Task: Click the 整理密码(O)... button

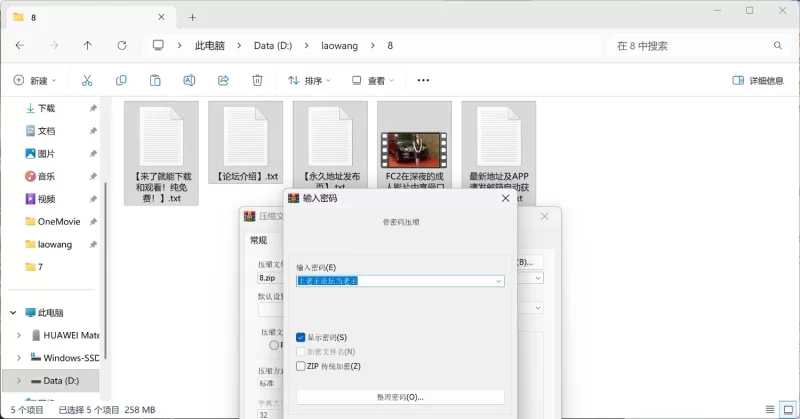Action: 400,397
